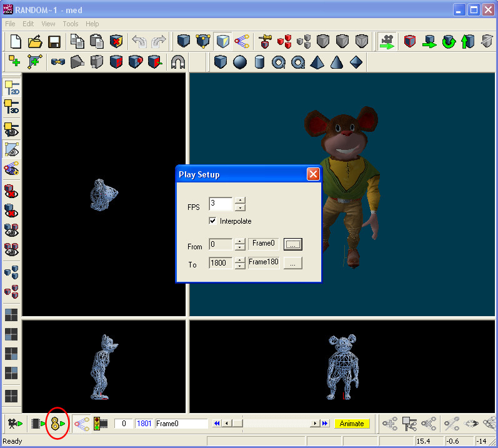Click the yellow Animate button
This screenshot has width=498, height=448.
[352, 424]
